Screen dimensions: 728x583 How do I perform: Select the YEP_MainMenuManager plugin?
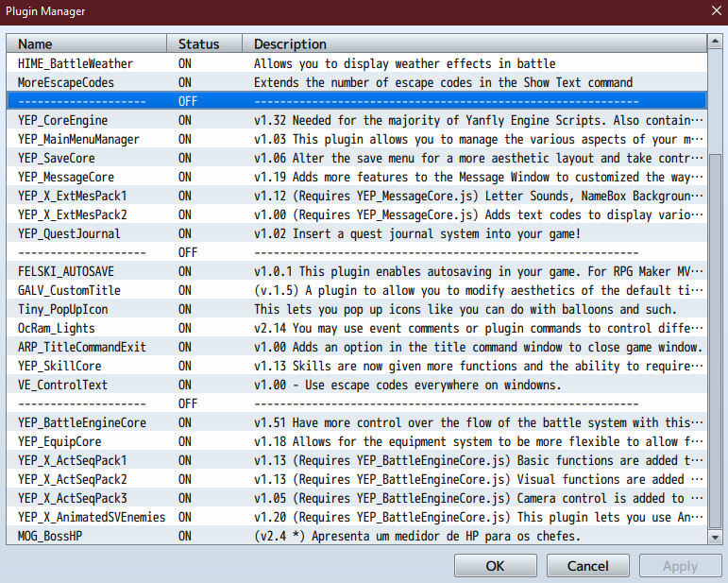pos(357,139)
